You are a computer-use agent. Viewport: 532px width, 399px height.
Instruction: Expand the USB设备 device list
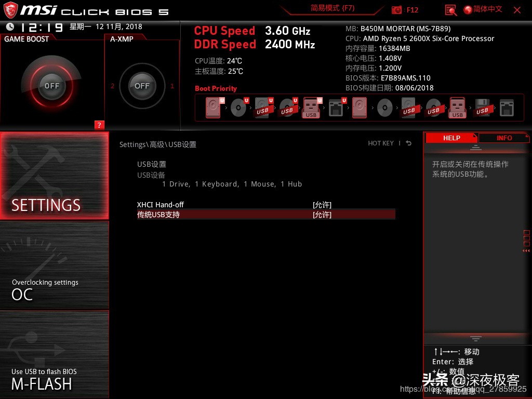tap(151, 175)
